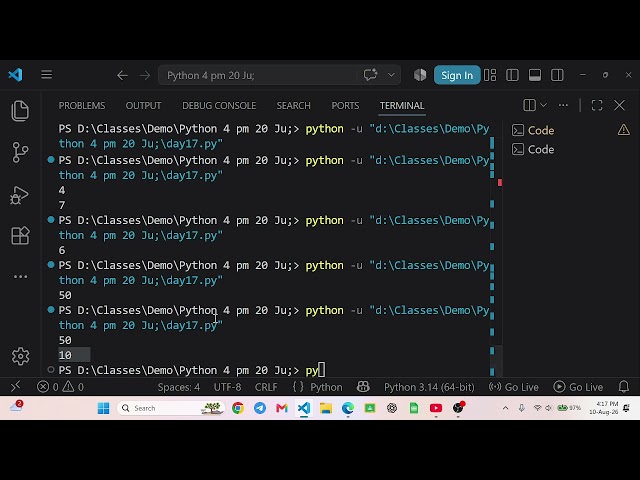Image resolution: width=640 pixels, height=480 pixels.
Task: Click the Windows taskbar Search box
Action: pos(171,408)
